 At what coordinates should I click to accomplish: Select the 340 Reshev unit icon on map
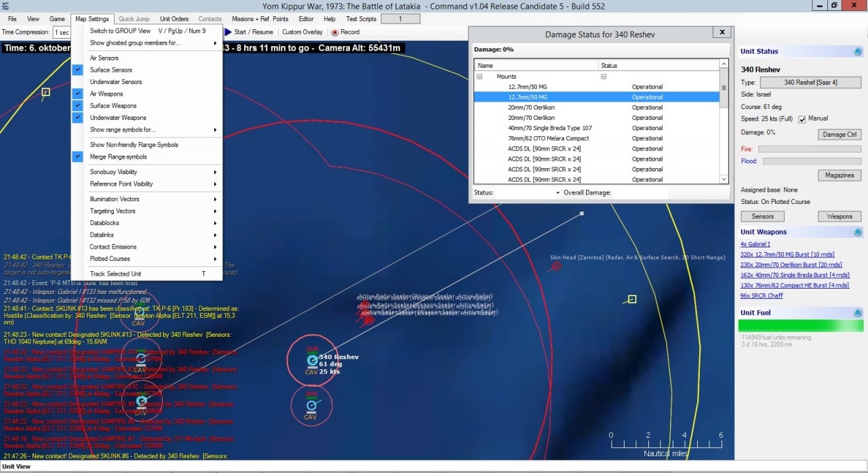(x=312, y=361)
